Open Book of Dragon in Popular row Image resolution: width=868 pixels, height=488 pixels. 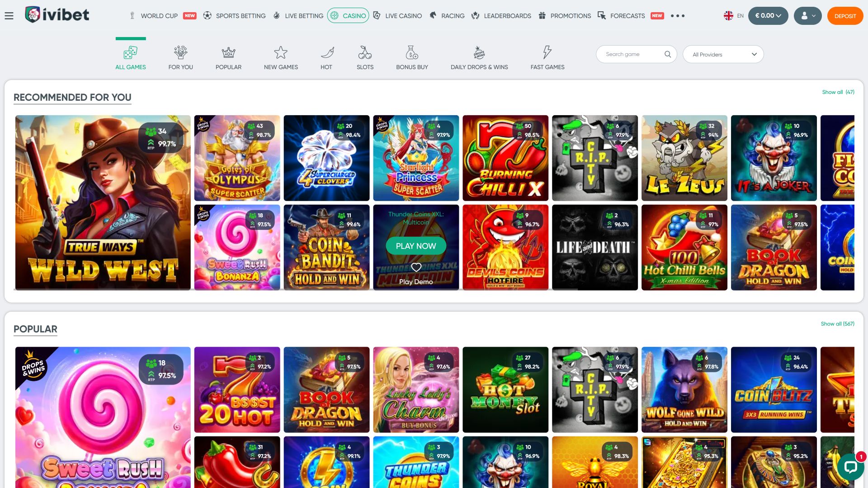[x=326, y=390]
